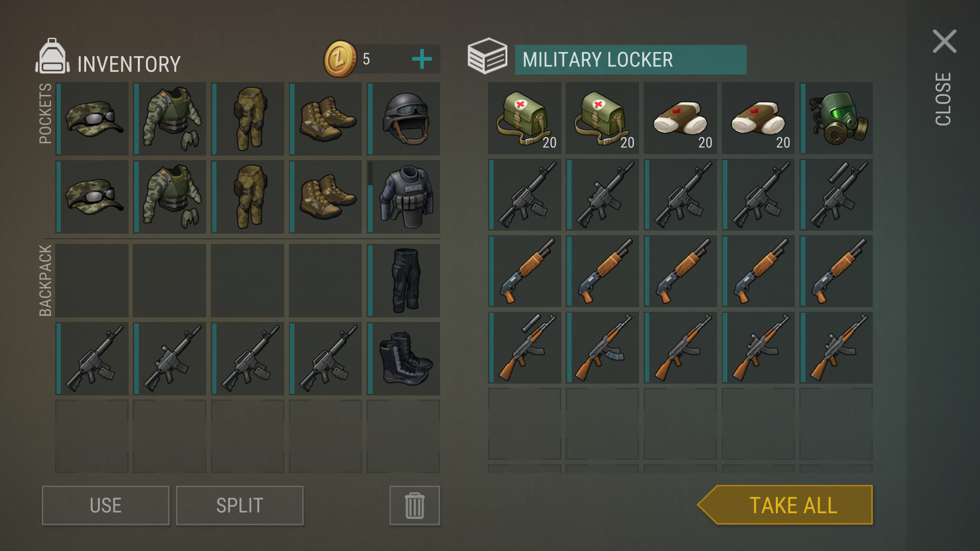
Task: Choose the first shotgun in the locker
Action: [x=525, y=271]
